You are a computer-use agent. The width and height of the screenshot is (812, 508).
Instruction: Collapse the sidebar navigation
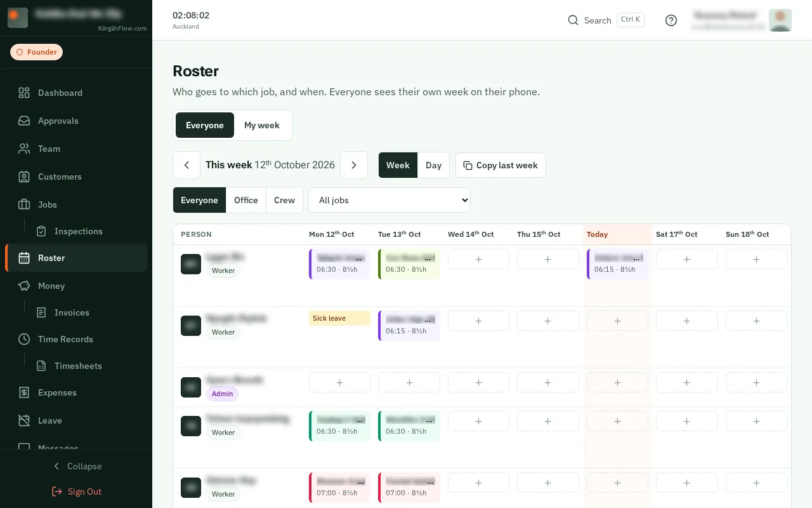[x=76, y=466]
